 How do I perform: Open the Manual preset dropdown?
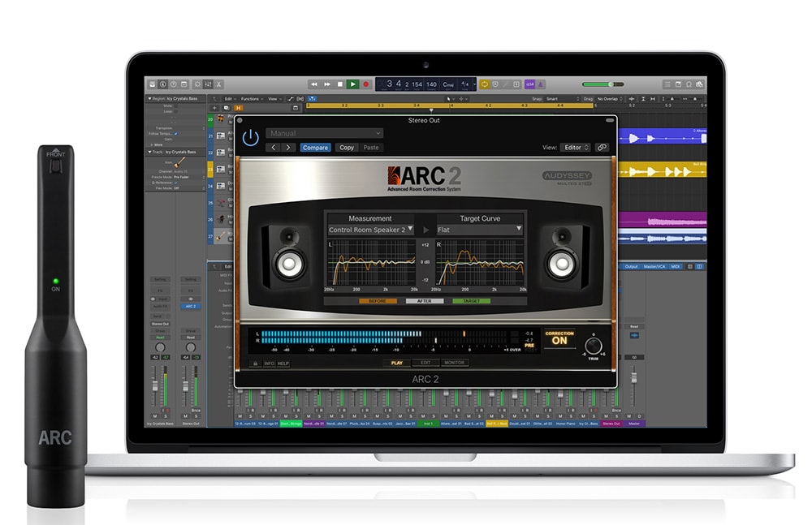(325, 134)
